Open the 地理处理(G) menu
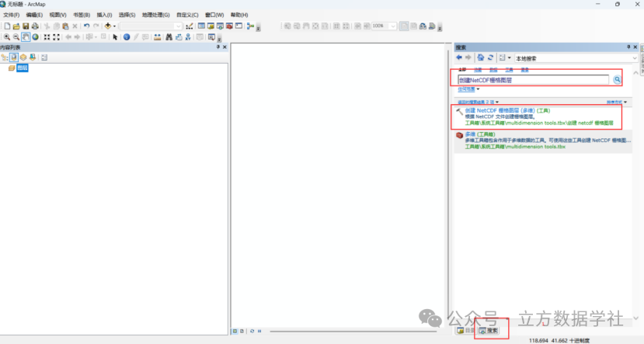Viewport: 644px width, 344px height. (x=155, y=15)
